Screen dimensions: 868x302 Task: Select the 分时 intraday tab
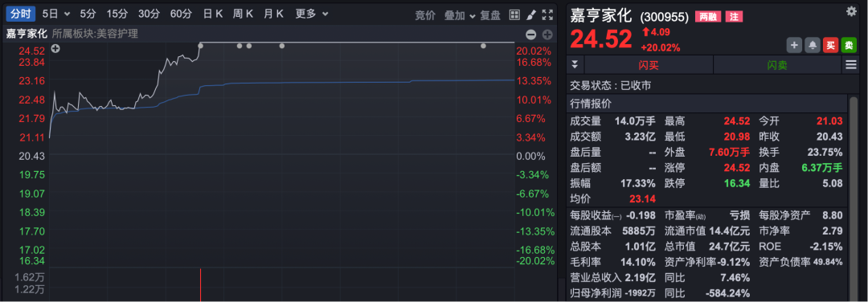(20, 14)
